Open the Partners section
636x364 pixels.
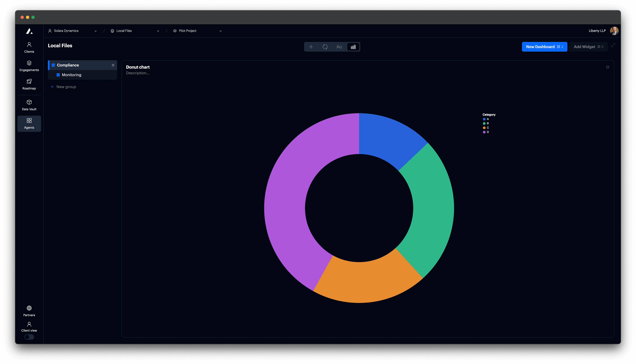(x=29, y=311)
